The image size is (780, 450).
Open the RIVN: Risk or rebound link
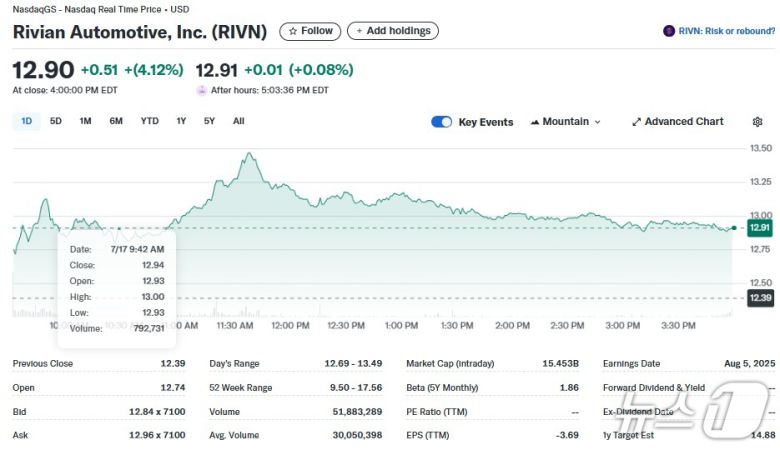(x=724, y=31)
